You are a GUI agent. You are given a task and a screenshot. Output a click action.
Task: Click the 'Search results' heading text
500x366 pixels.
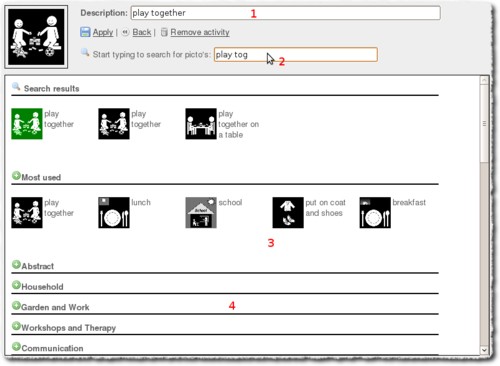coord(52,89)
